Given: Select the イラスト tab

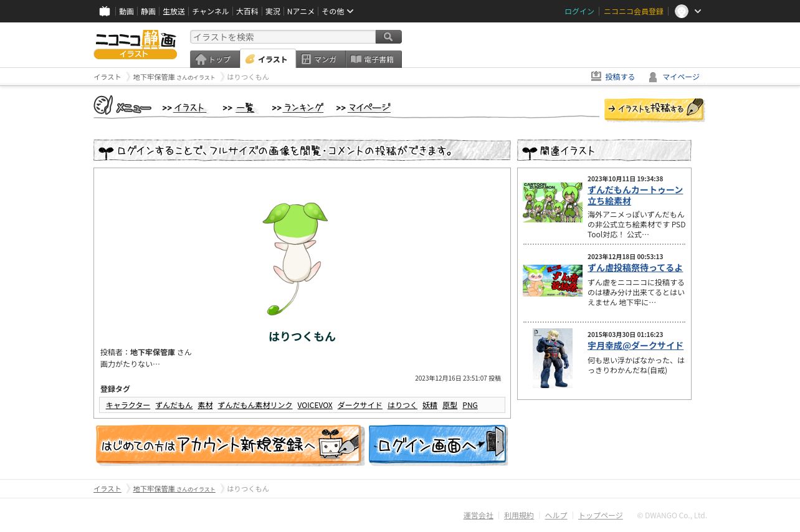Looking at the screenshot, I should coord(268,59).
